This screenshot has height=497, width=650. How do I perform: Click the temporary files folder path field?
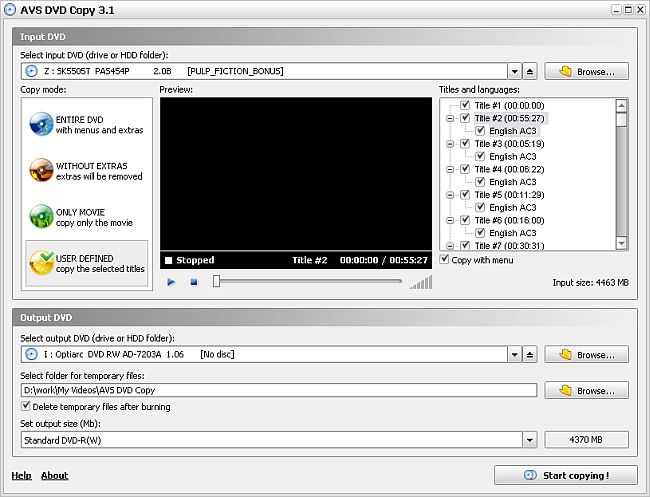tap(279, 390)
